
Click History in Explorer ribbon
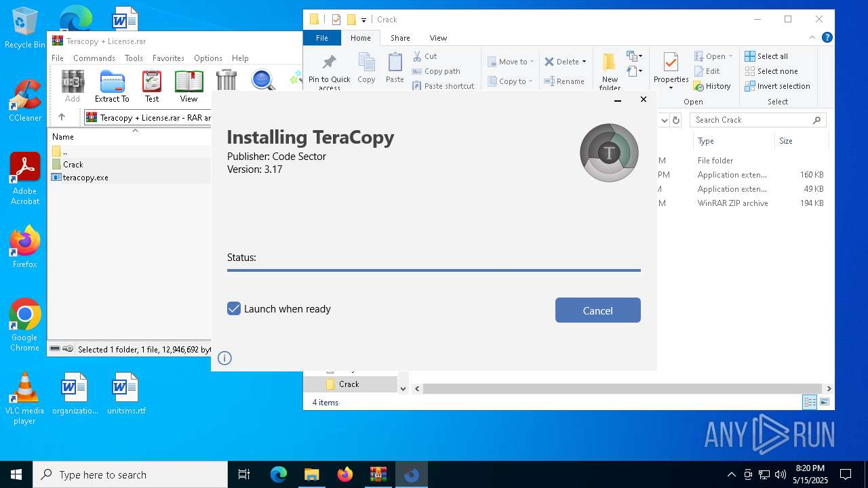point(712,86)
